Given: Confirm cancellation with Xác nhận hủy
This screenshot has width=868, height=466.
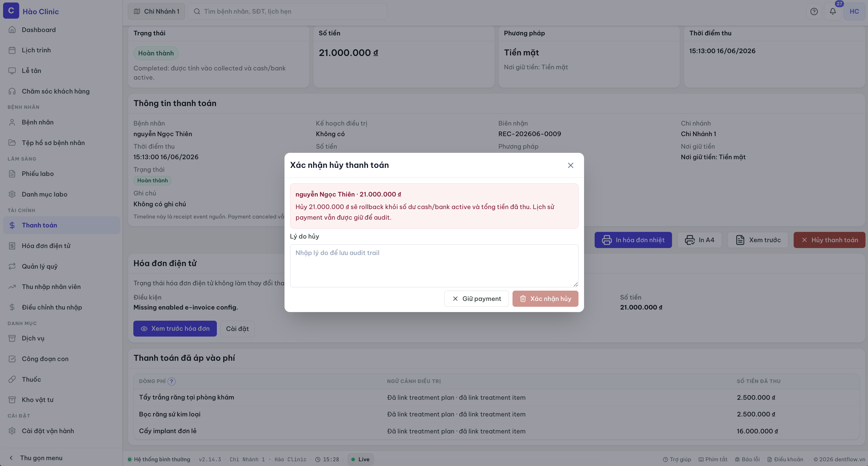Looking at the screenshot, I should (545, 298).
